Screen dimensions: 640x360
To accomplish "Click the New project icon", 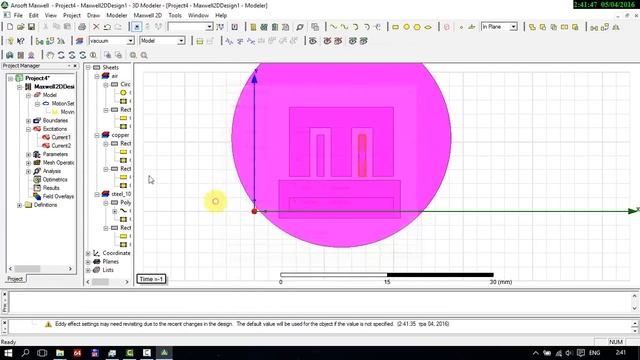I will (x=10, y=27).
